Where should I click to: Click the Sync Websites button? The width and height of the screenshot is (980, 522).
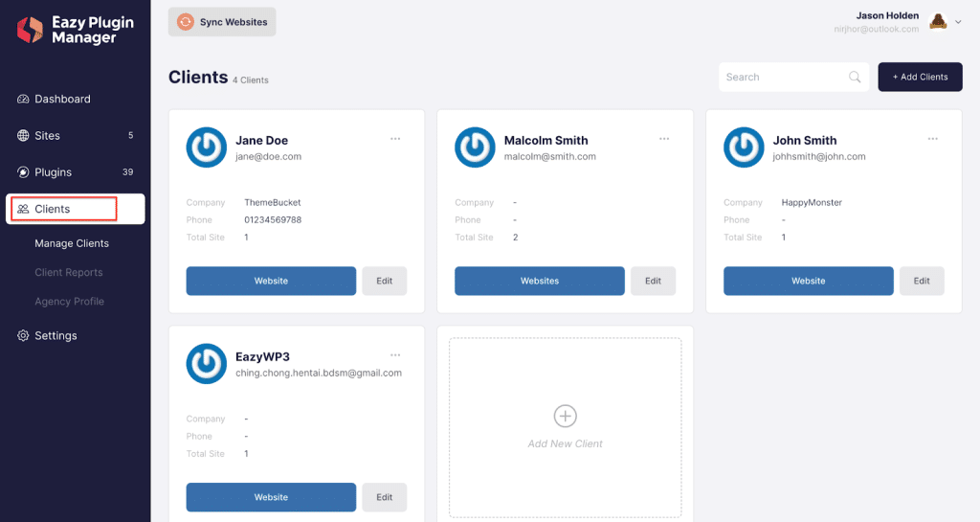(x=222, y=22)
